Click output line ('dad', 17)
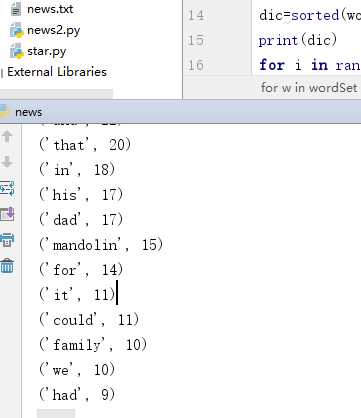This screenshot has width=361, height=418. point(81,220)
